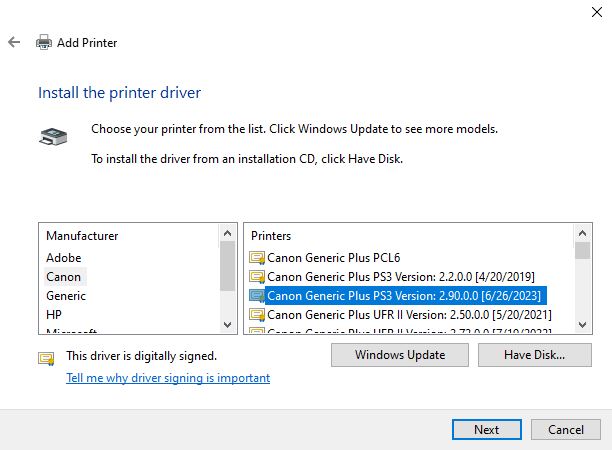Click 'This driver is digitally signed.' text
Viewport: 612px width, 450px height.
(141, 356)
